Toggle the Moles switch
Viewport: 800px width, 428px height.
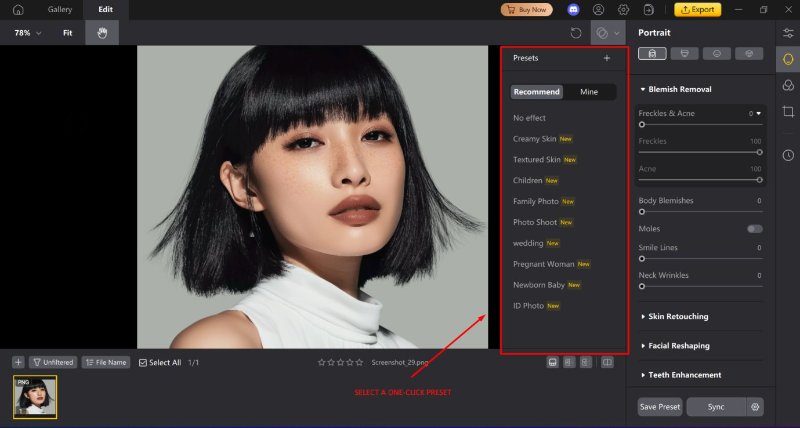[x=755, y=229]
